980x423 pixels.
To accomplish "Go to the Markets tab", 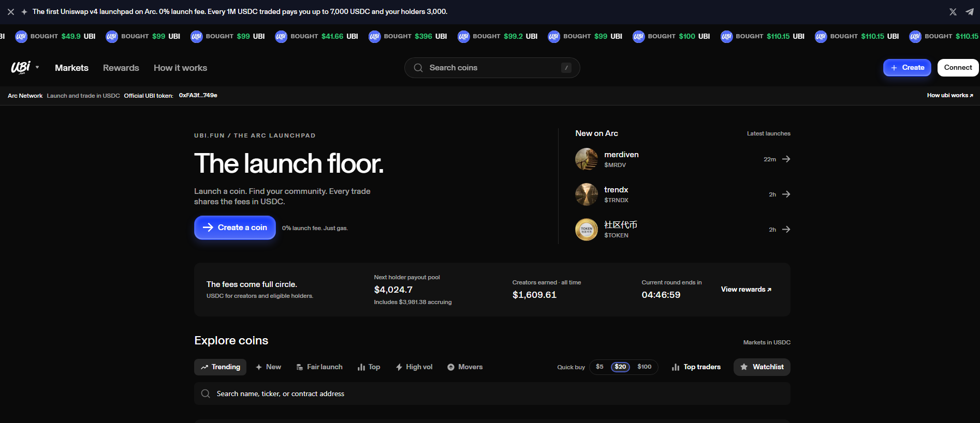I will 71,68.
